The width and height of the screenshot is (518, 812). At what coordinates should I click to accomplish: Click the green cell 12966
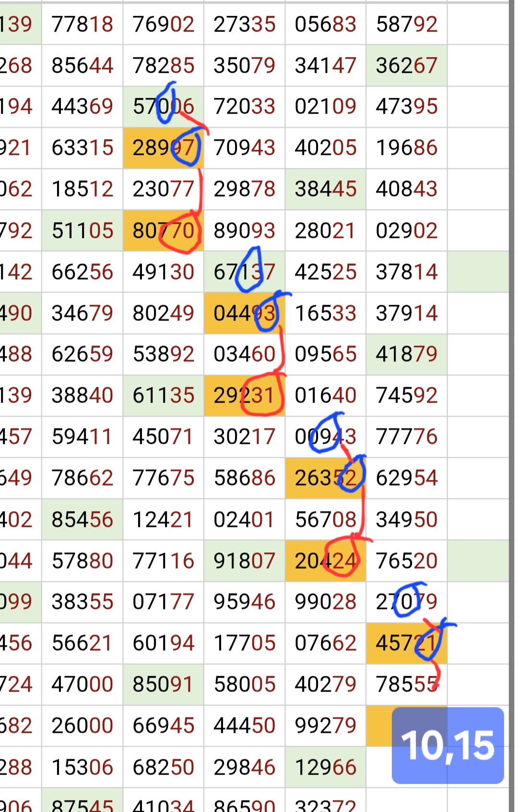tap(325, 767)
